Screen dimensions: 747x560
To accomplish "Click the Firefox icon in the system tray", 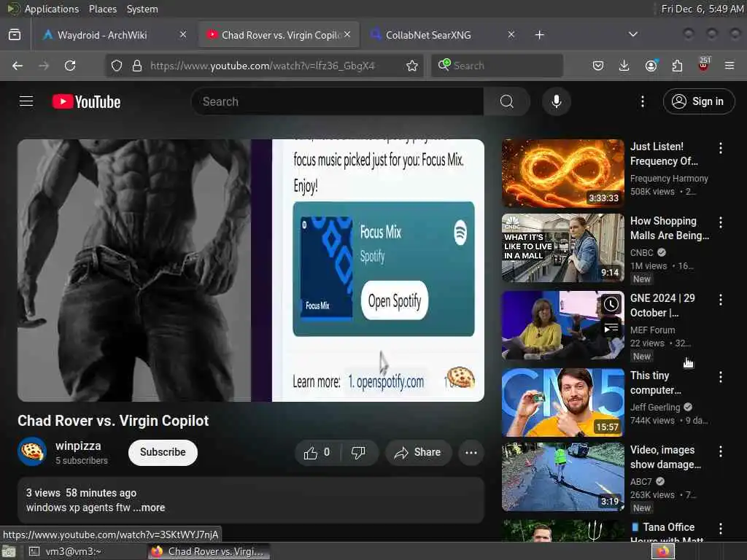I will (663, 551).
